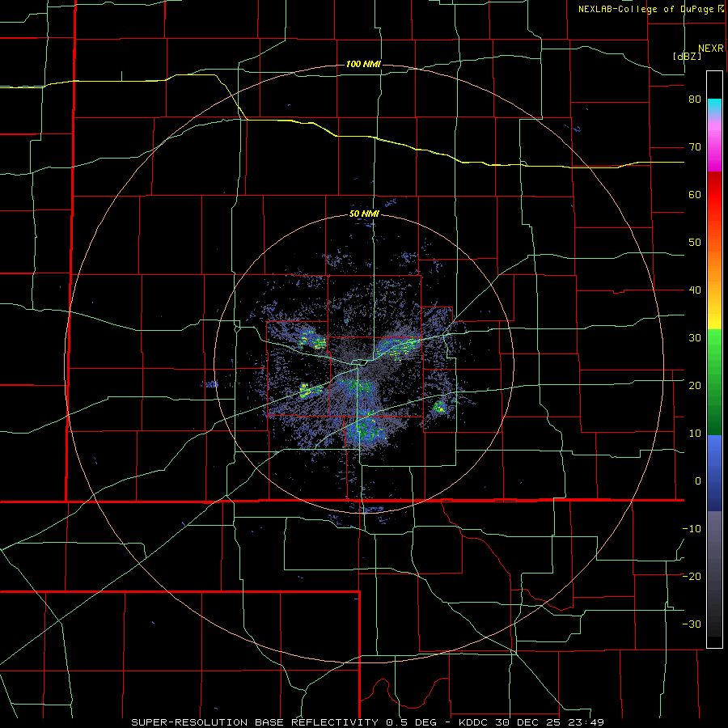Click the 70 dBZ scale value
This screenshot has width=728, height=728.
(x=695, y=147)
